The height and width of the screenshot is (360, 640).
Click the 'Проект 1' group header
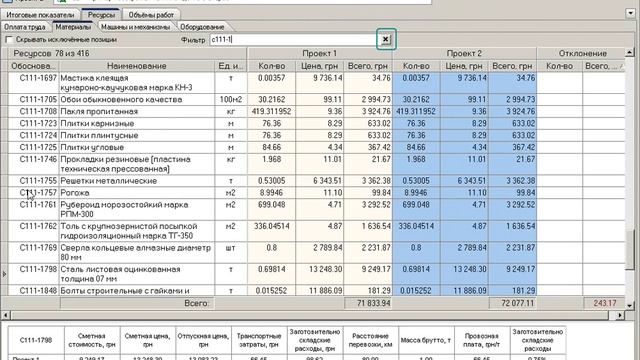click(x=320, y=53)
